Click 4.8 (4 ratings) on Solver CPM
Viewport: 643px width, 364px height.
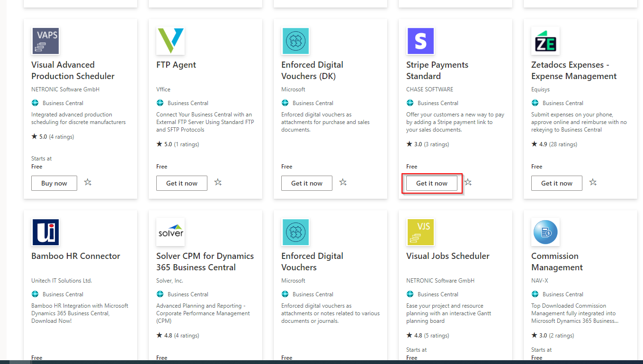pos(178,336)
